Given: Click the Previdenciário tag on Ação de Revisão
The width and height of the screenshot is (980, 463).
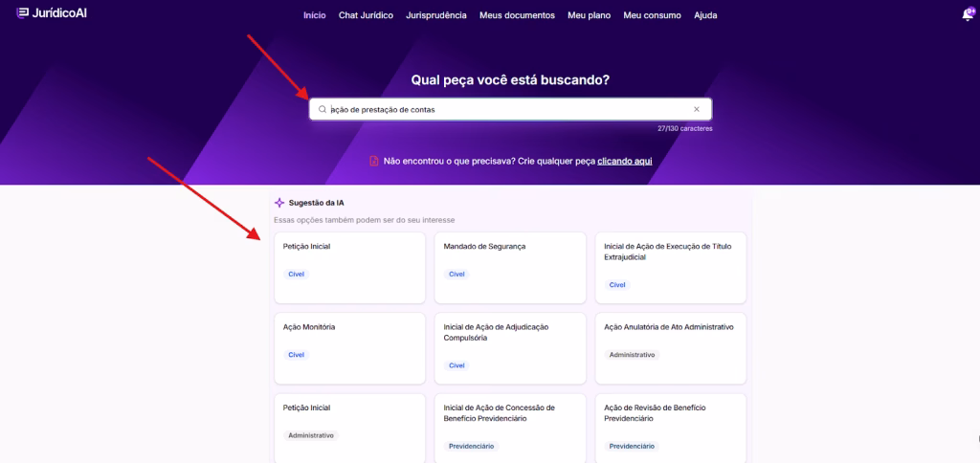Looking at the screenshot, I should (x=632, y=446).
